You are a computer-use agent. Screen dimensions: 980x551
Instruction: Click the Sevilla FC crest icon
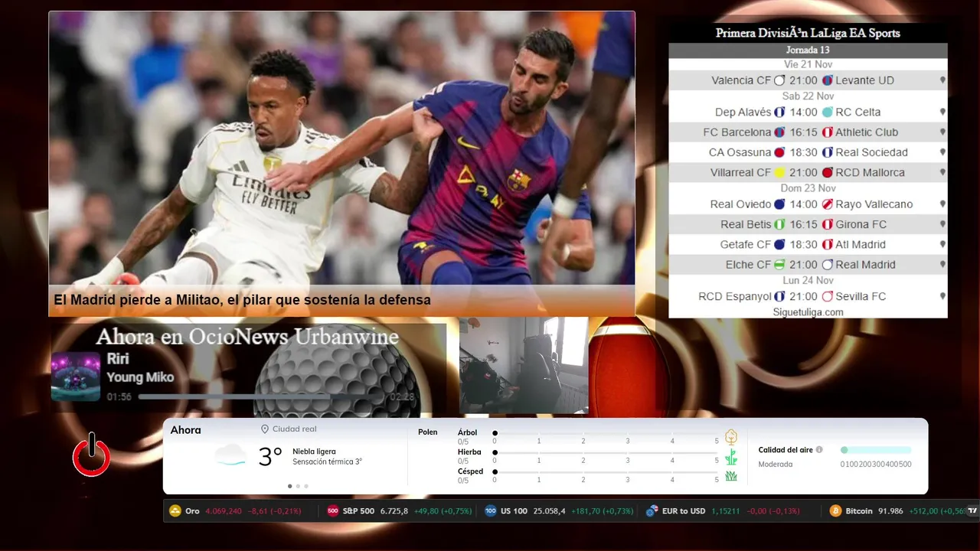pyautogui.click(x=828, y=296)
